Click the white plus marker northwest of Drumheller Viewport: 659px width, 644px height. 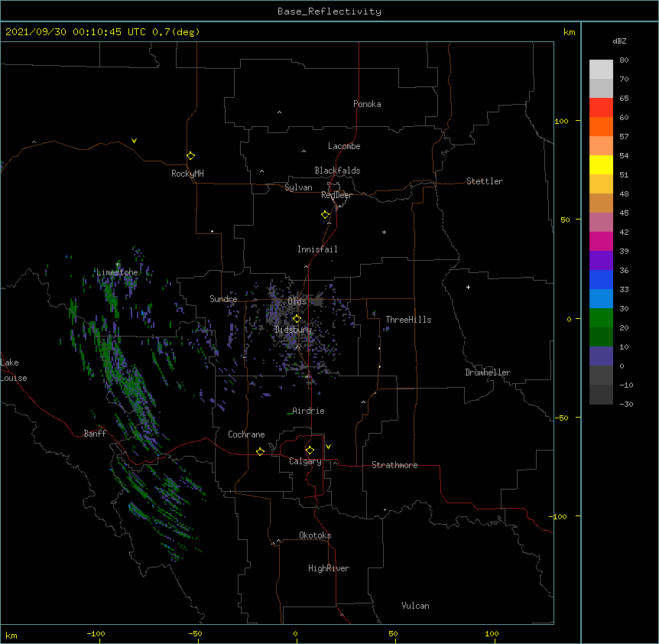(x=468, y=287)
